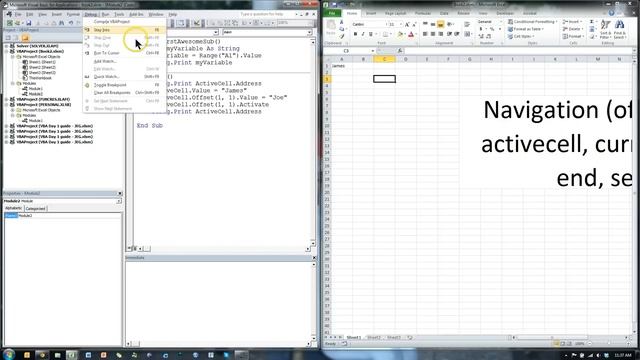Click the Save icon in VBA toolbar

(29, 23)
